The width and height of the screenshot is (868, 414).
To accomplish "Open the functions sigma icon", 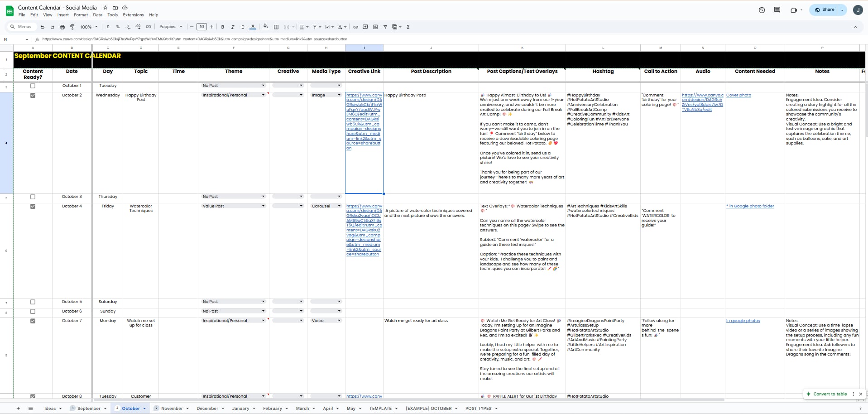I will point(408,27).
